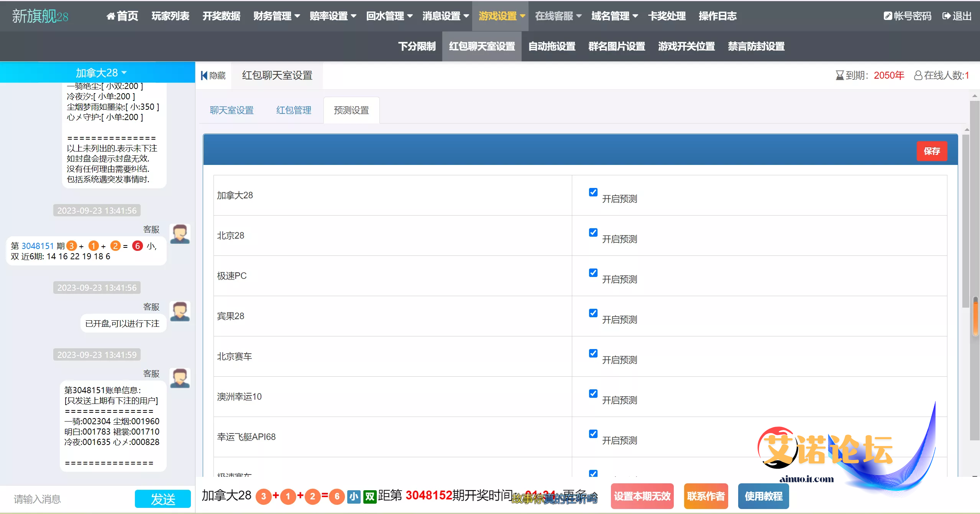Click the 在线人数 user icon
The height and width of the screenshot is (514, 980).
(918, 76)
